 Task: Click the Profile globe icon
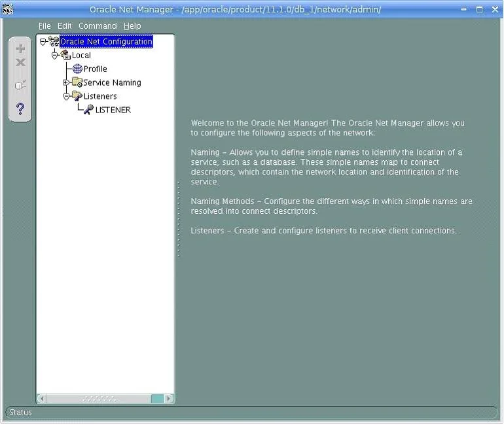click(x=77, y=69)
